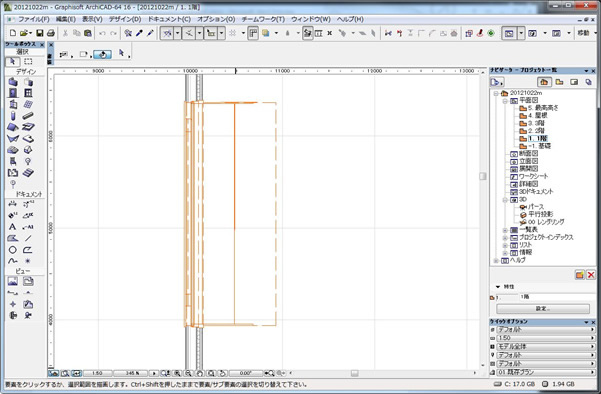Toggle the Marquee dashed rectangle tool
Image resolution: width=601 pixels, height=394 pixels.
click(x=28, y=62)
